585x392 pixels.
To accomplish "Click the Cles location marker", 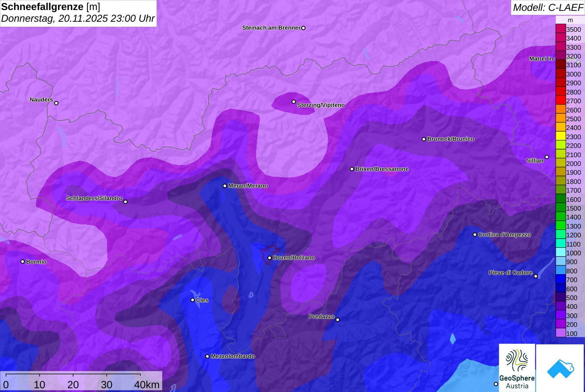I will tap(193, 300).
